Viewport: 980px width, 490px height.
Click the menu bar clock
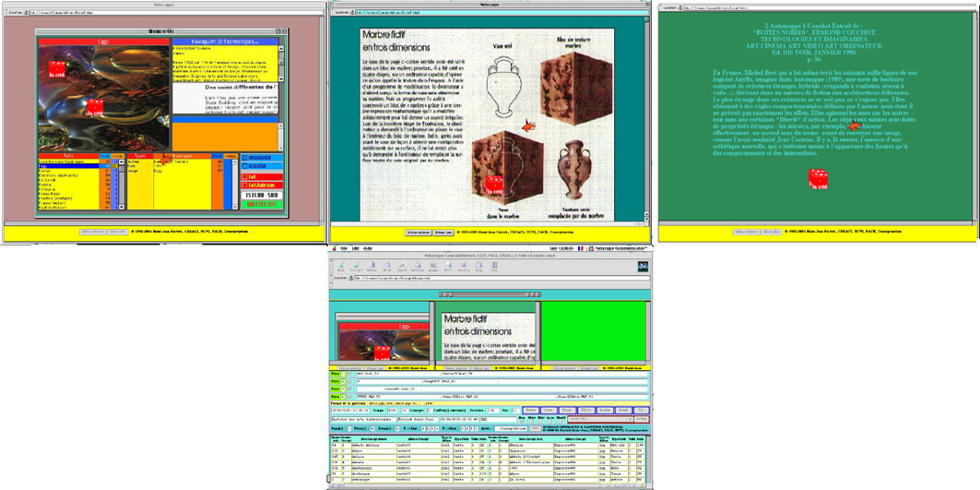click(561, 248)
